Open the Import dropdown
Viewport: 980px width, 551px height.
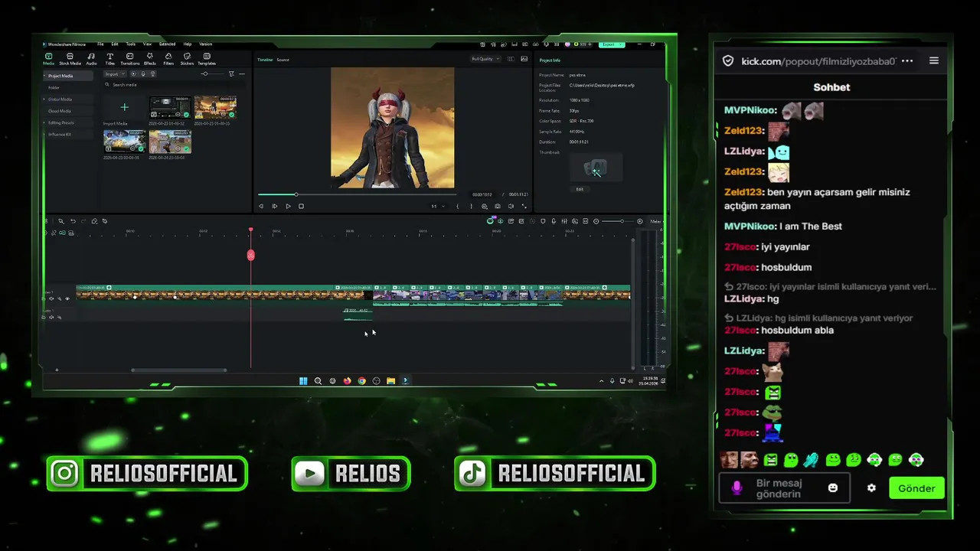(115, 73)
